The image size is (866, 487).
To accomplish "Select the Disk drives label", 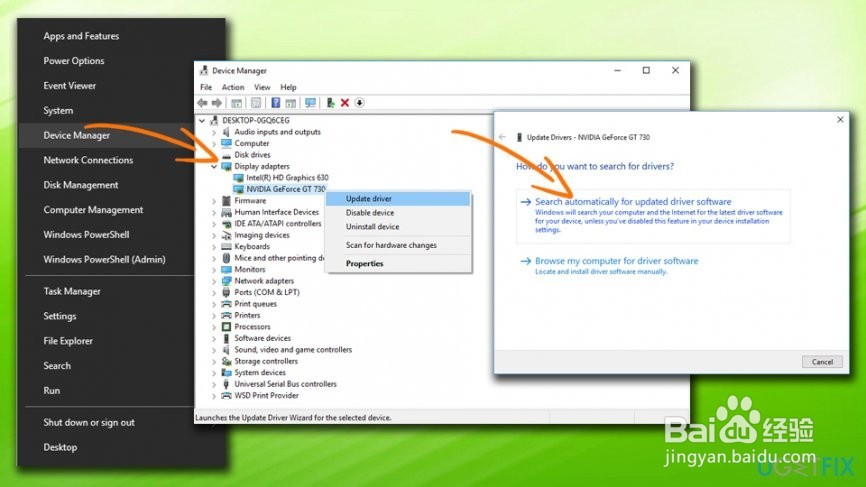I will 252,155.
